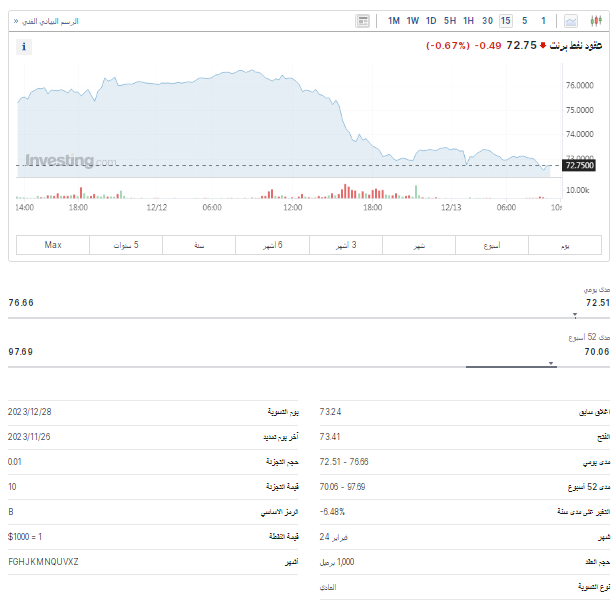Choose the 30 minute interval
The height and width of the screenshot is (600, 616).
(487, 21)
